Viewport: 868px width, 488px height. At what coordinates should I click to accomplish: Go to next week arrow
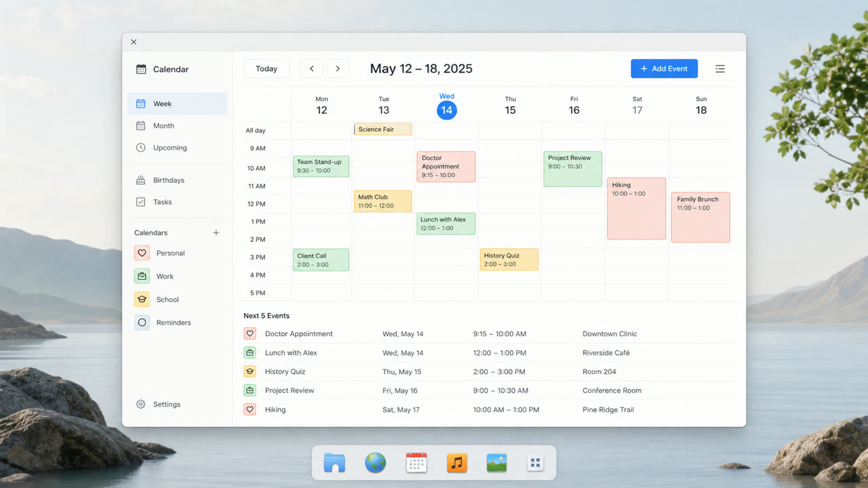pos(338,68)
